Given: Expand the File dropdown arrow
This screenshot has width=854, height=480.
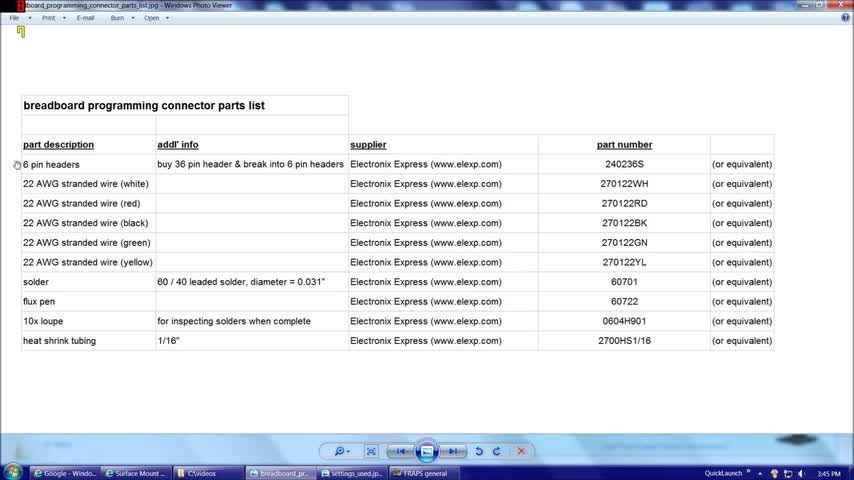Looking at the screenshot, I should [x=30, y=18].
